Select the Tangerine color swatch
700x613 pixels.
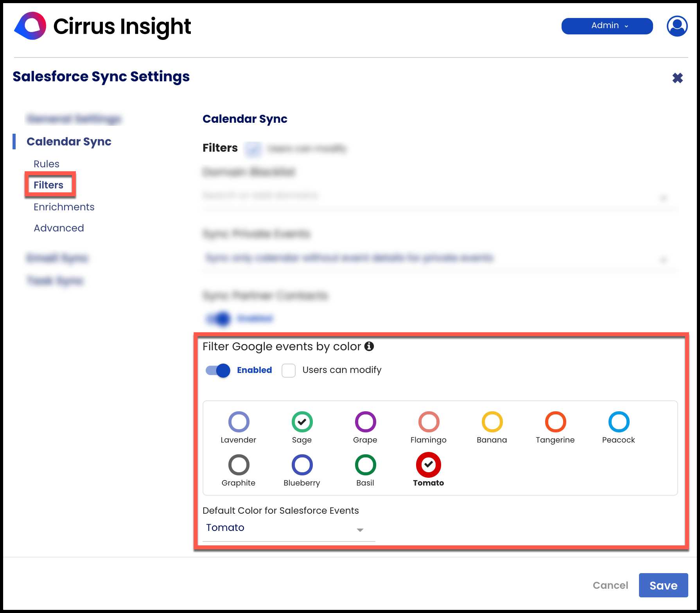point(555,421)
